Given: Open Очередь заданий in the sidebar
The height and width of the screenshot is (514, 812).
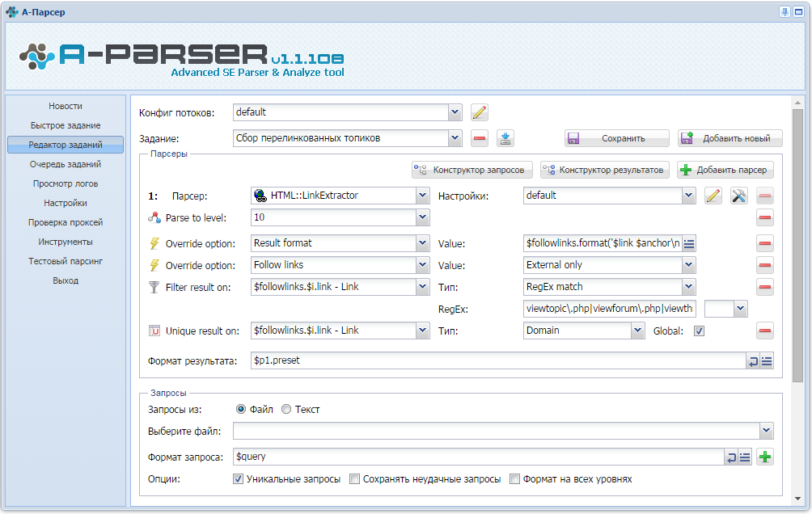Looking at the screenshot, I should click(x=66, y=164).
